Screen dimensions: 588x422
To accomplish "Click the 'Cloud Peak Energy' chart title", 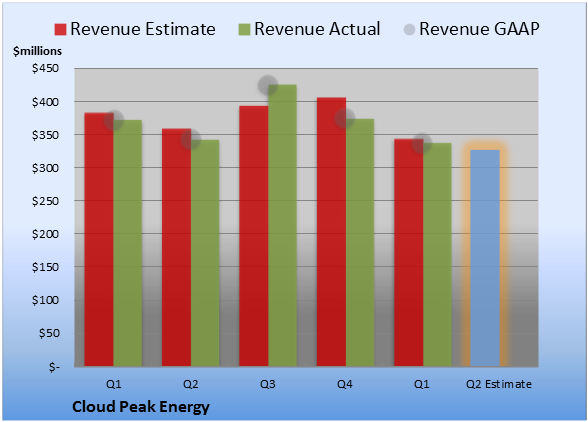I will click(x=141, y=407).
